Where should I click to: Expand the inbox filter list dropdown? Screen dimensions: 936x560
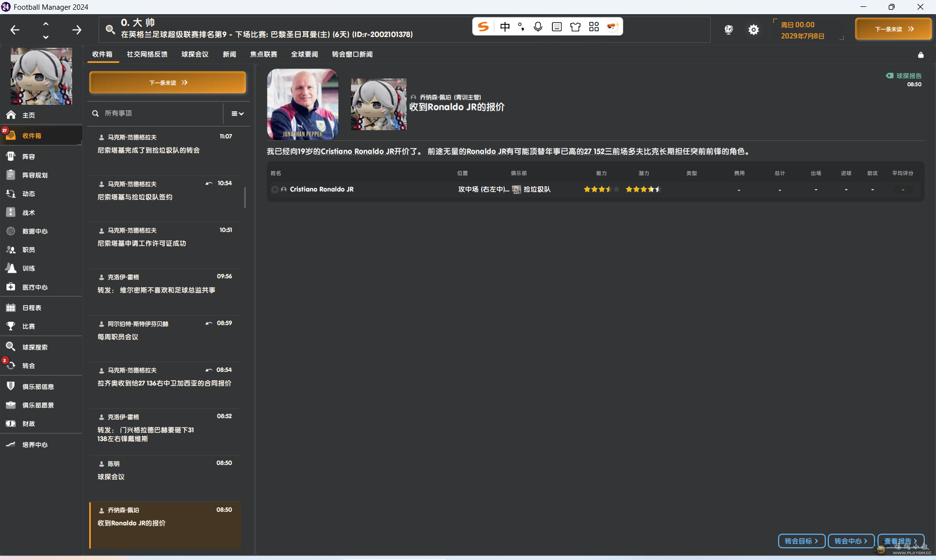coord(237,114)
